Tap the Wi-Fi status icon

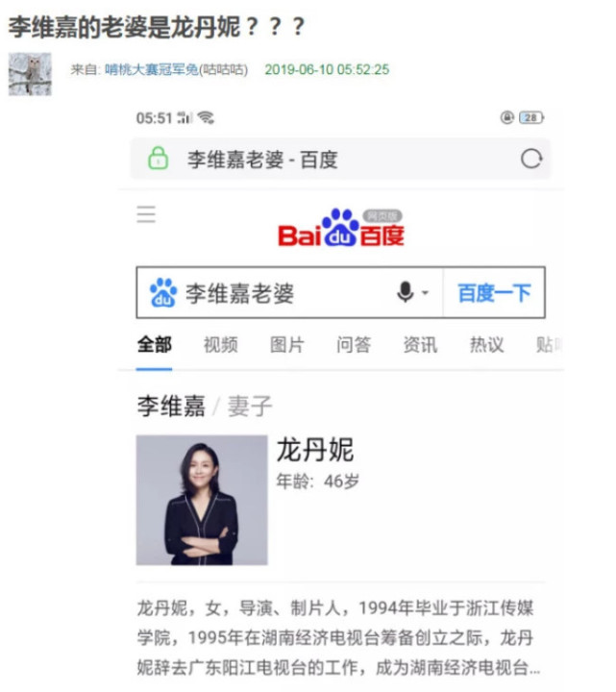pyautogui.click(x=206, y=118)
